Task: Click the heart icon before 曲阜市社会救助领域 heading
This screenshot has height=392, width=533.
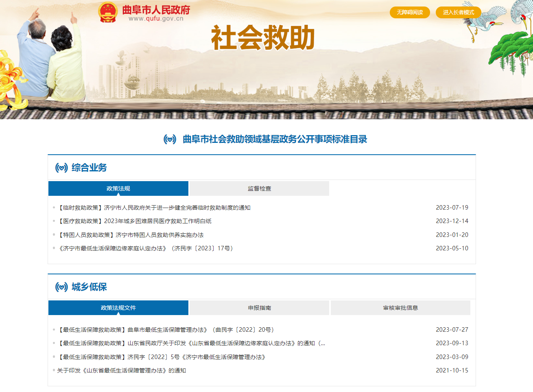Action: 170,139
